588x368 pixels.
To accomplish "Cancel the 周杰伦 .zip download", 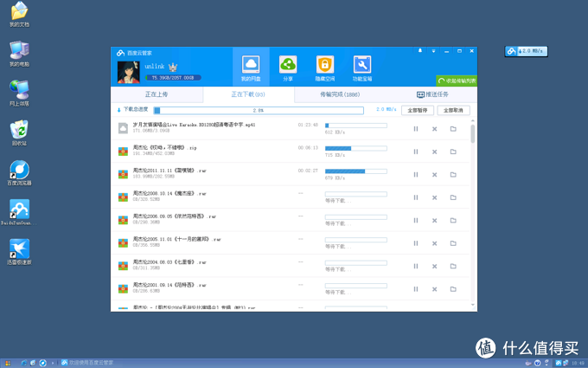I will point(434,152).
